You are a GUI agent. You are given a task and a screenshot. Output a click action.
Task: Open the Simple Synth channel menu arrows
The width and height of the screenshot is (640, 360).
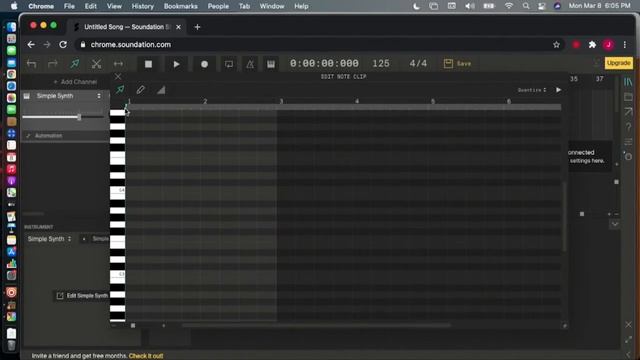click(99, 96)
